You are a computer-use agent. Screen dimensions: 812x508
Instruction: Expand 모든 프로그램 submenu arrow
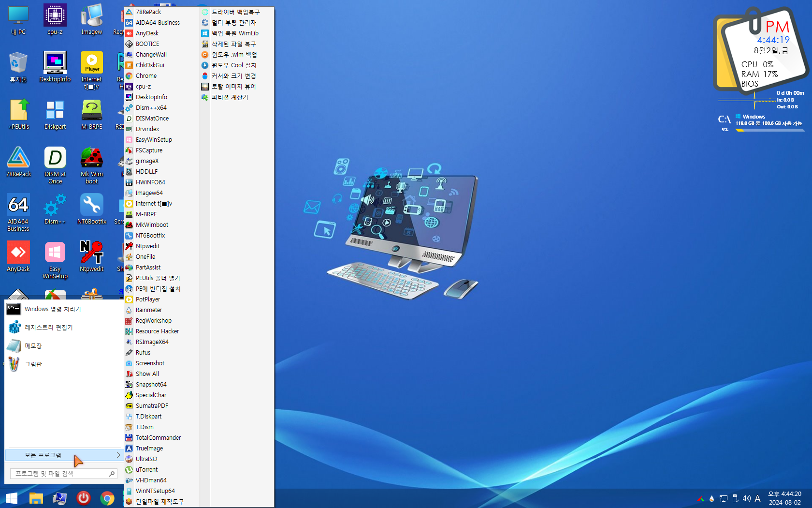tap(118, 455)
